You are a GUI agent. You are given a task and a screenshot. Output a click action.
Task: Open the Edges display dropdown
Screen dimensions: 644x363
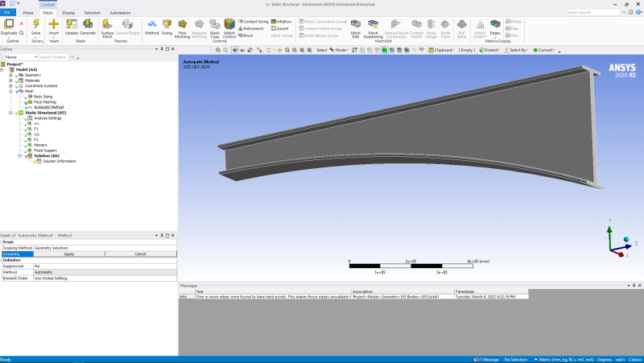click(495, 27)
